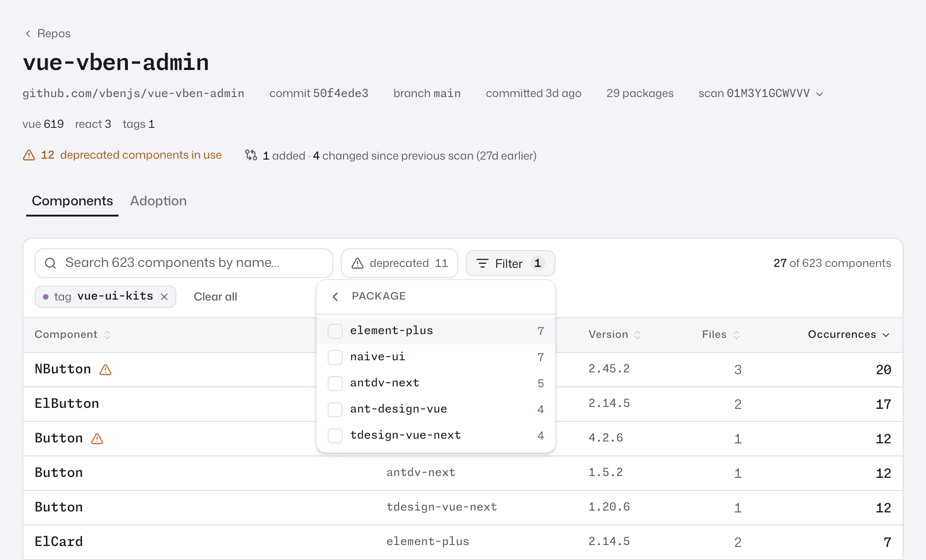Click the branch main label
This screenshot has height=560, width=926.
427,93
